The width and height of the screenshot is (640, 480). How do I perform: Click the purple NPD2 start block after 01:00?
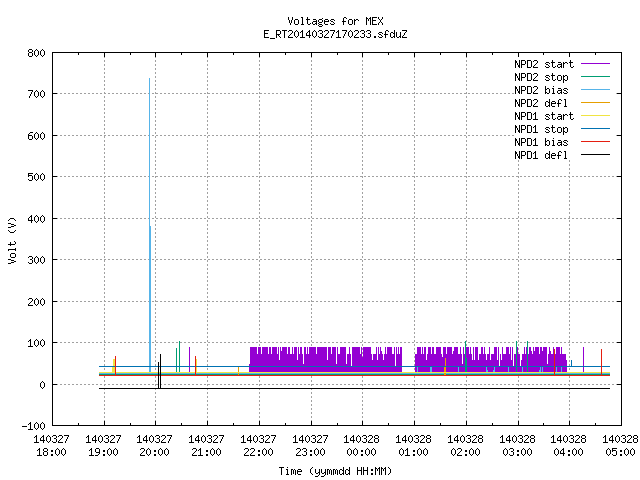(491, 360)
